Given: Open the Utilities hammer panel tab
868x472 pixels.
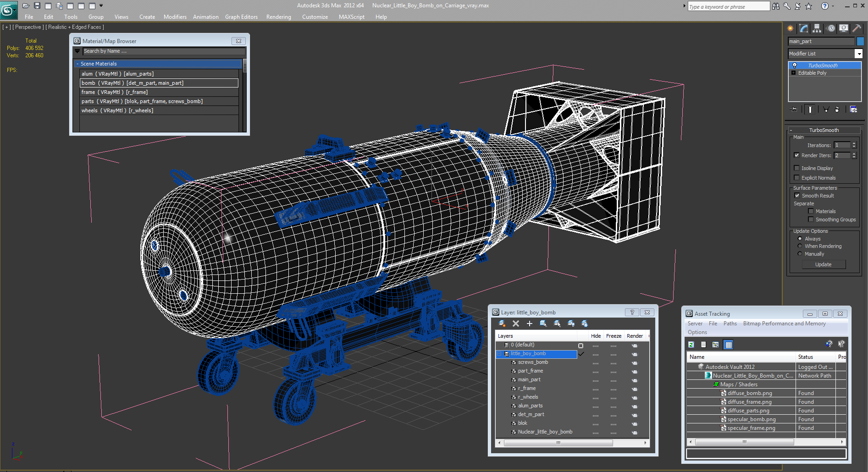Looking at the screenshot, I should tap(857, 28).
